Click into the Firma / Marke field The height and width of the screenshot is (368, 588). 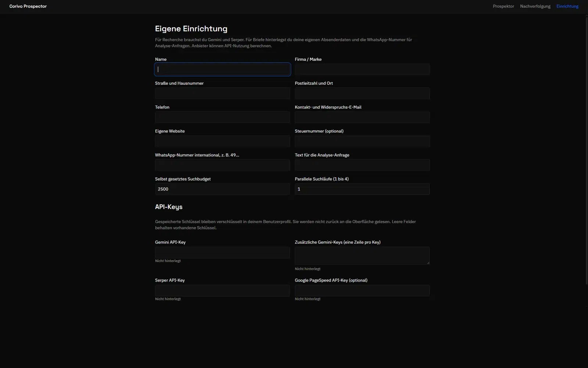click(362, 70)
